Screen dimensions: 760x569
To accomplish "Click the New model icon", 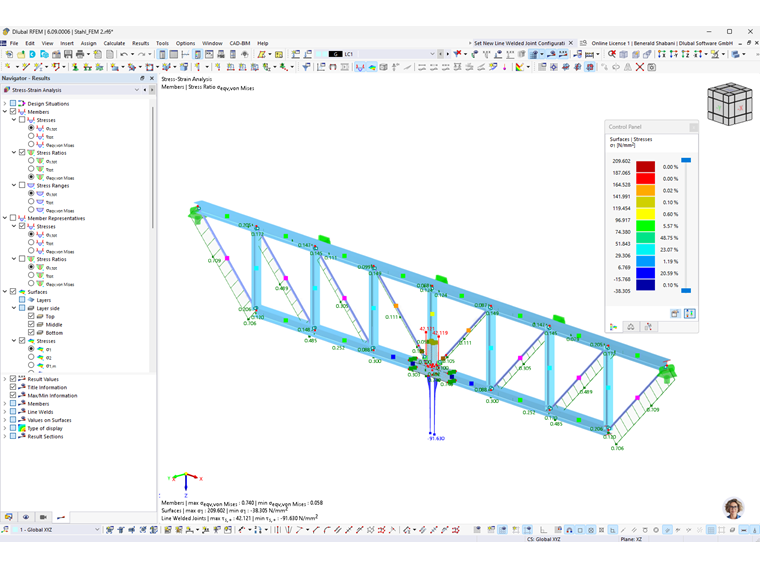I will [9, 54].
